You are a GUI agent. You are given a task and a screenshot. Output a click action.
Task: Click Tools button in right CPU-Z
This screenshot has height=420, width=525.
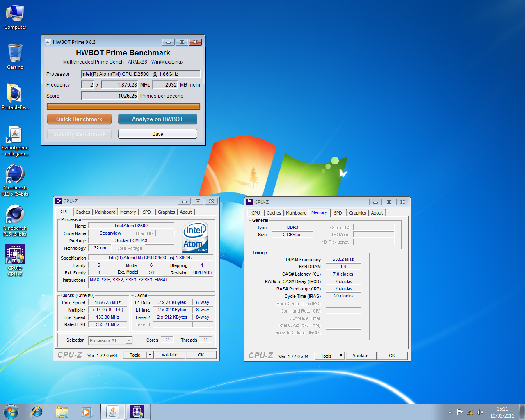point(326,356)
